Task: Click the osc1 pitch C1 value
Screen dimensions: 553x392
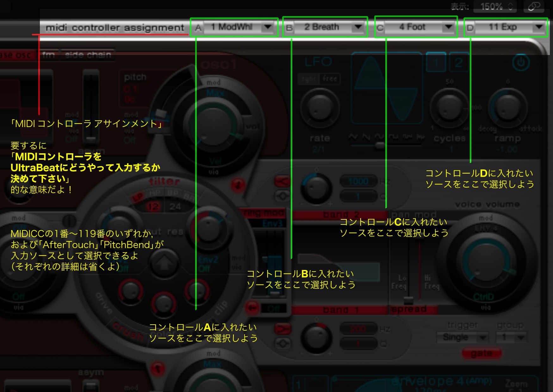Action: point(130,89)
